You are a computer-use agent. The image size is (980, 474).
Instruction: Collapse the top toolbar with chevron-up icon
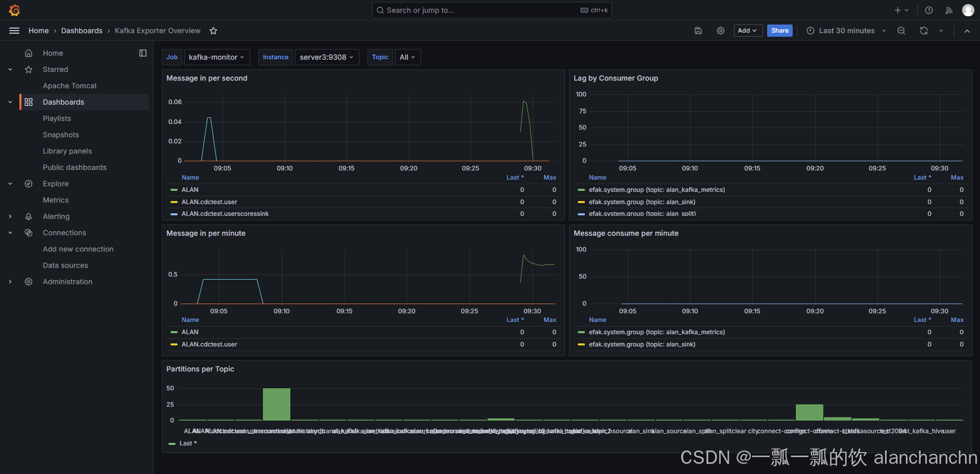(x=967, y=31)
